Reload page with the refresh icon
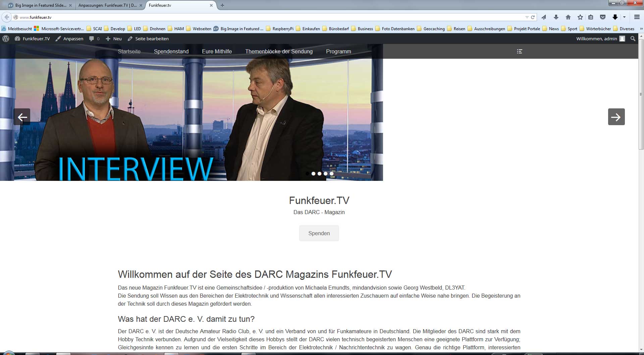Viewport: 644px width, 355px height. tap(533, 17)
